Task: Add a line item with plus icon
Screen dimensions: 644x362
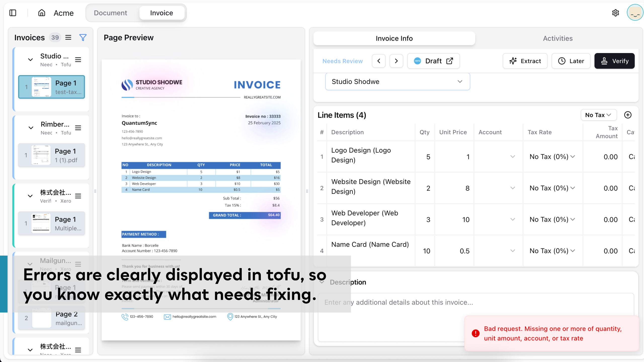Action: pyautogui.click(x=628, y=115)
